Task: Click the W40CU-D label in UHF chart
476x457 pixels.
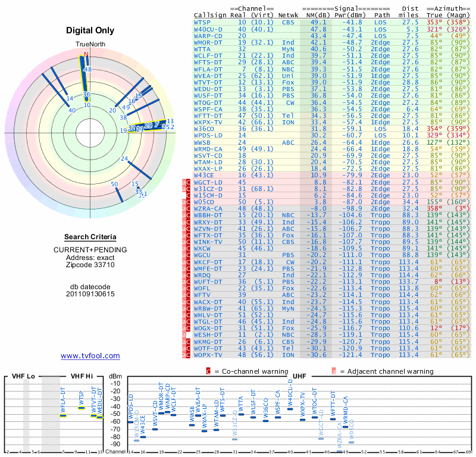Action: (x=290, y=392)
